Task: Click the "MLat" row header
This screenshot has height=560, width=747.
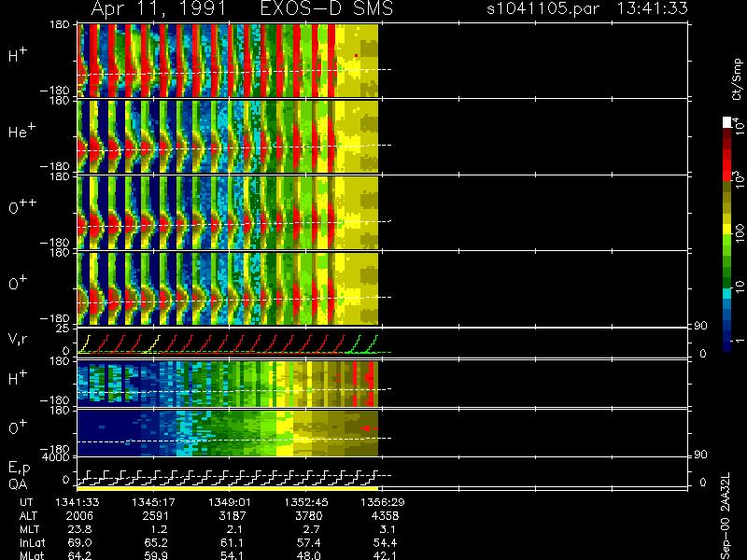Action: pyautogui.click(x=32, y=555)
